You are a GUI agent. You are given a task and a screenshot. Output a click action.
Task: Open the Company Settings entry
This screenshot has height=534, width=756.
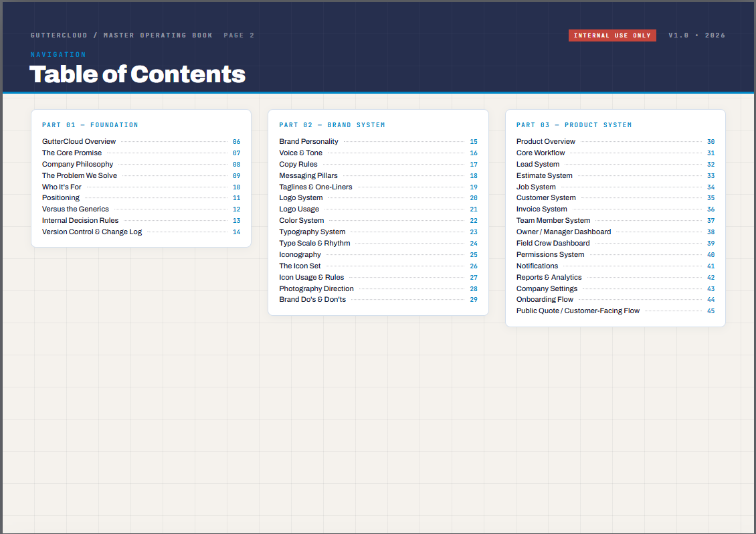616,288
